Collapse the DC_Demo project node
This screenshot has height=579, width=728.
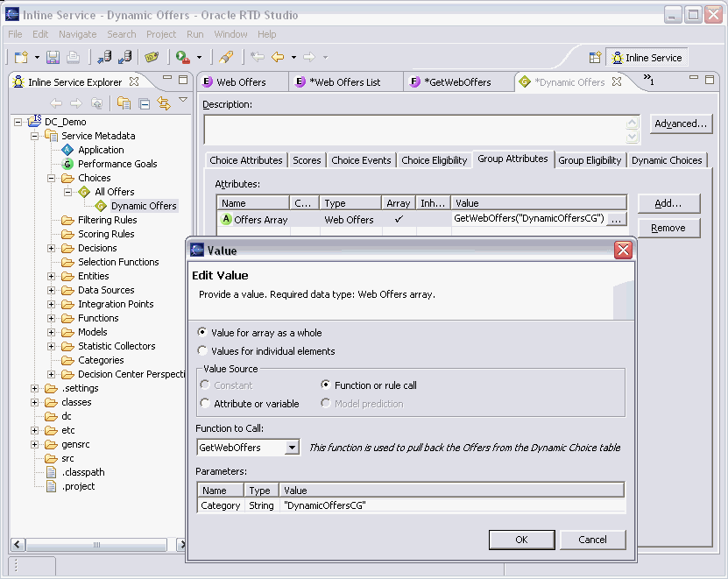18,122
